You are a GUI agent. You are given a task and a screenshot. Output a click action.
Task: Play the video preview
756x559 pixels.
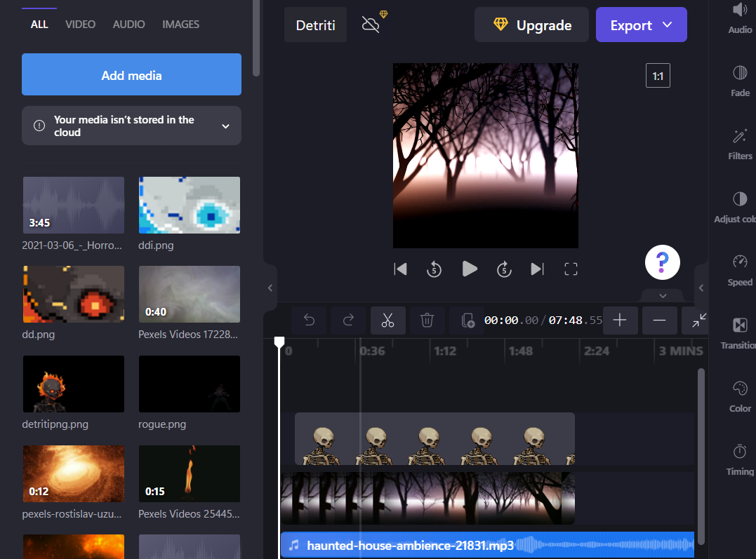click(470, 269)
